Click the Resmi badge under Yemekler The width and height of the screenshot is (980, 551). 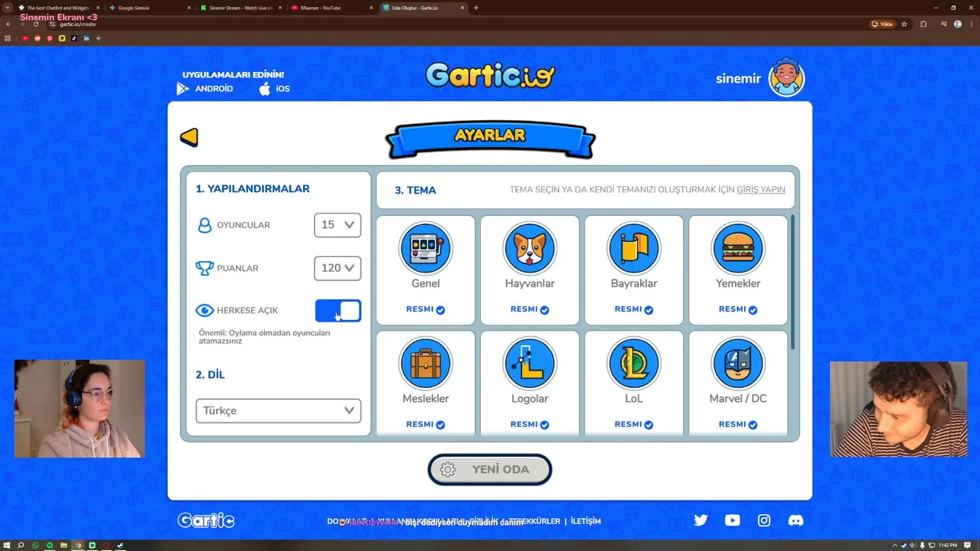(738, 309)
